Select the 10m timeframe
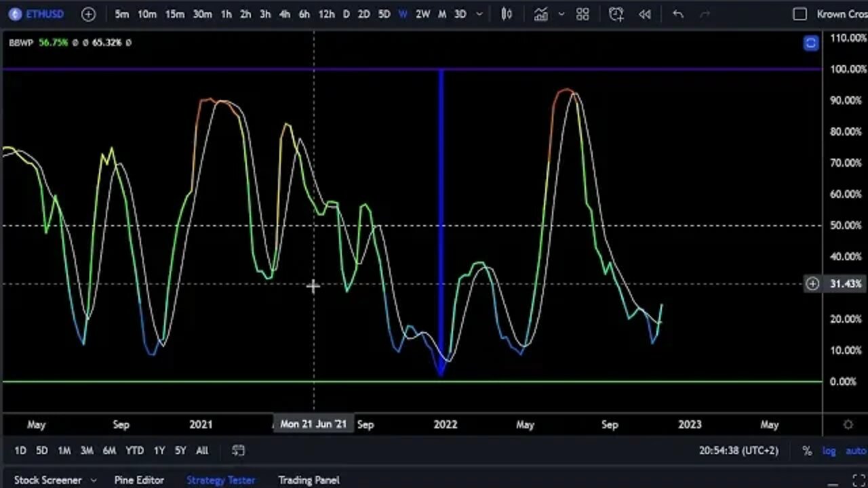Screen dimensions: 868x488 pyautogui.click(x=147, y=14)
